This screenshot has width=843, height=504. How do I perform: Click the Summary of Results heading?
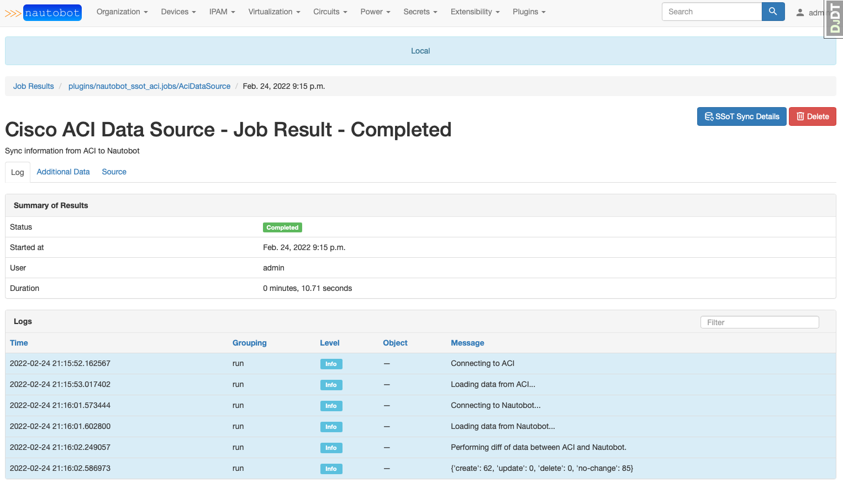[51, 205]
